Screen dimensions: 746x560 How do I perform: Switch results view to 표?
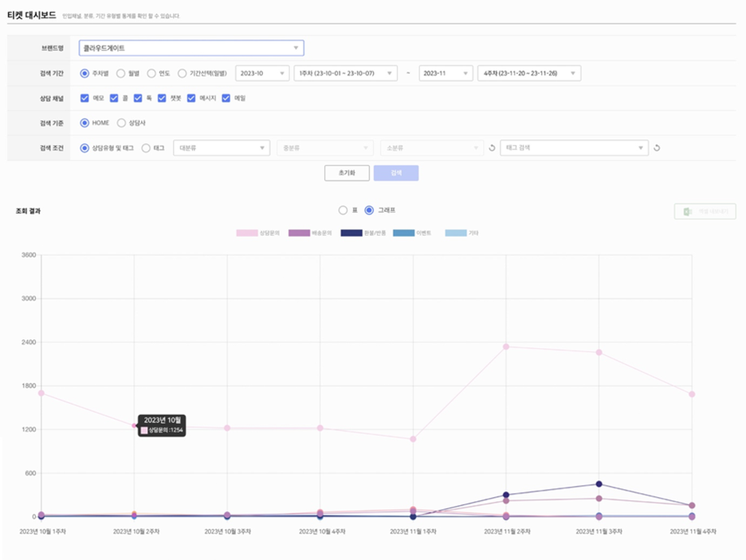pyautogui.click(x=343, y=210)
